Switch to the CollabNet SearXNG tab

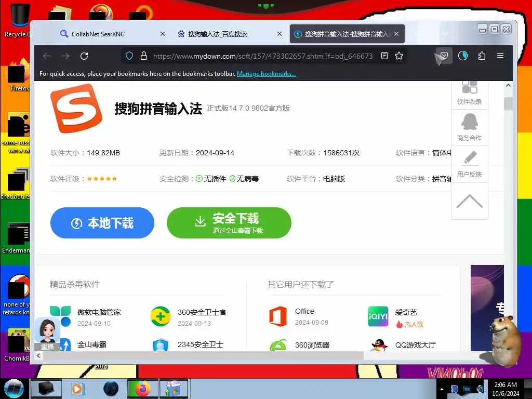[98, 34]
